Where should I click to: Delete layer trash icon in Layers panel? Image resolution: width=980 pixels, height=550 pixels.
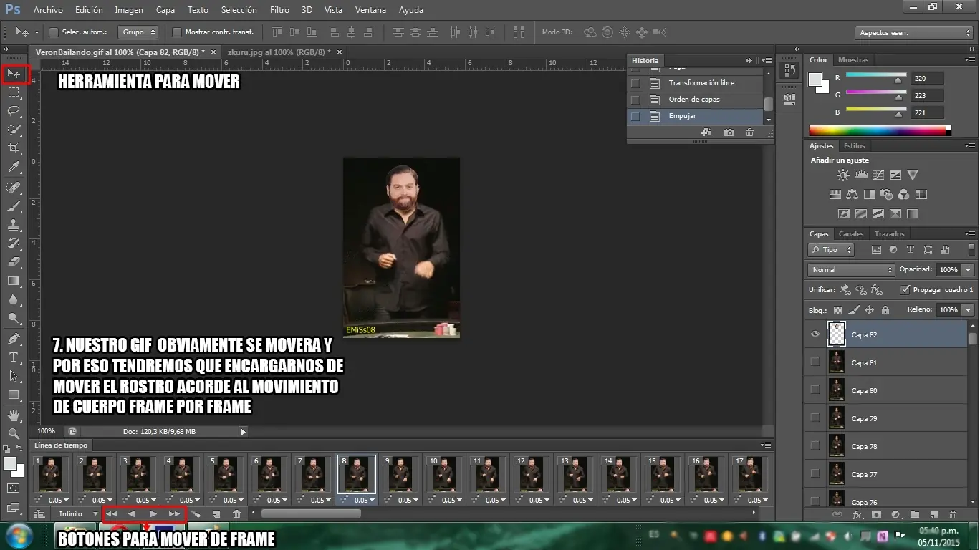(x=953, y=515)
